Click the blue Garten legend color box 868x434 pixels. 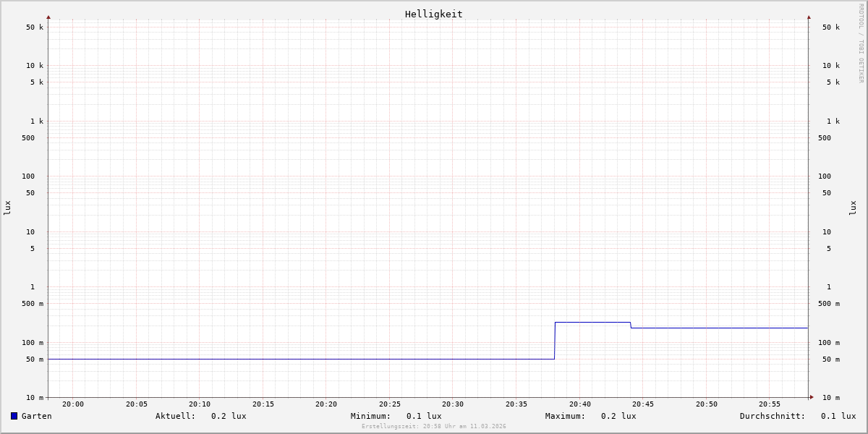14,416
